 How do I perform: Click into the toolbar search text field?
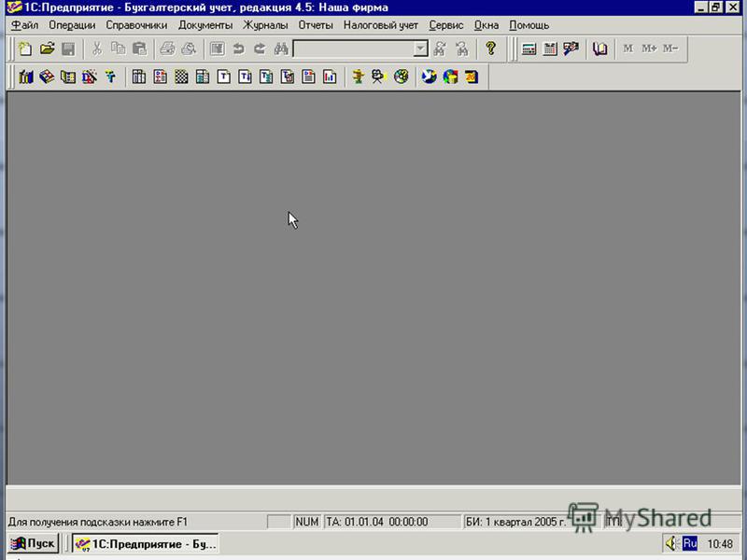[x=354, y=49]
